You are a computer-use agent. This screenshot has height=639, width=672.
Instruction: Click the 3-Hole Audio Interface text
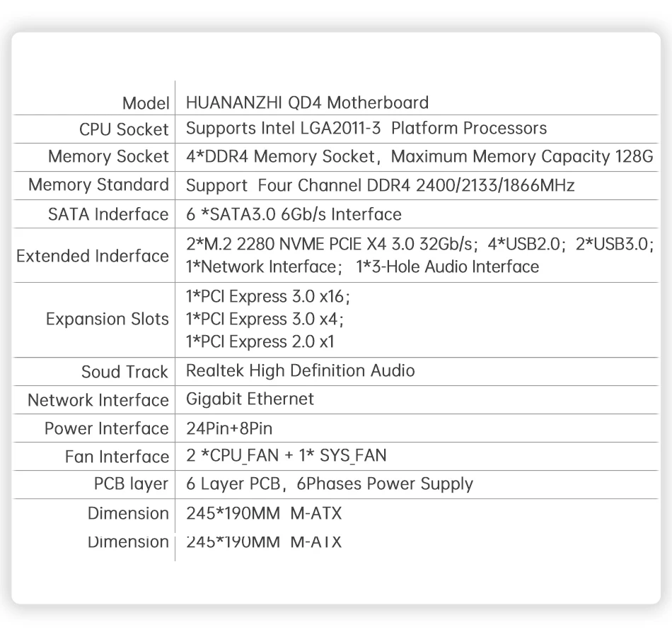[447, 267]
